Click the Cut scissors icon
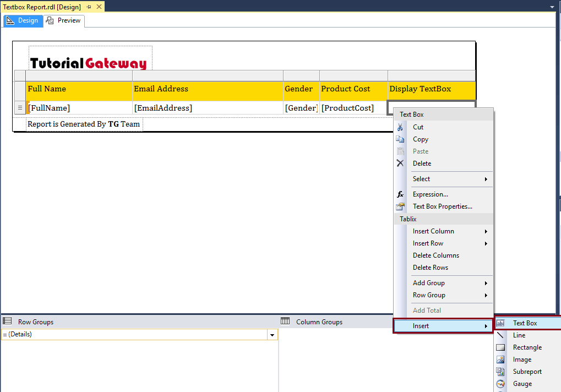This screenshot has width=561, height=392. pos(400,127)
